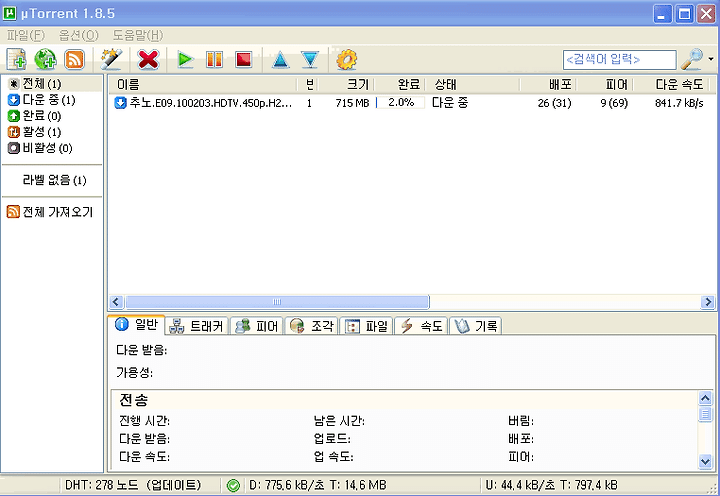Open 전체 가져오기 RSS feeds item

coord(50,212)
